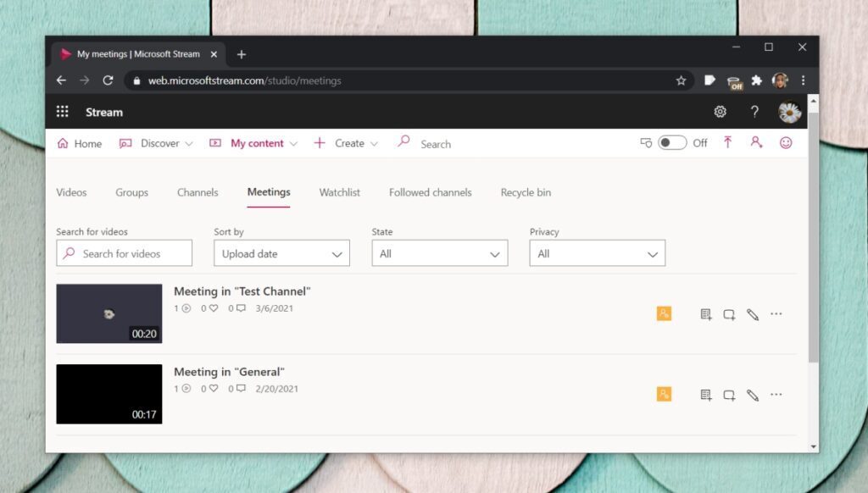The image size is (868, 493).
Task: Select the invite people icon
Action: (756, 143)
